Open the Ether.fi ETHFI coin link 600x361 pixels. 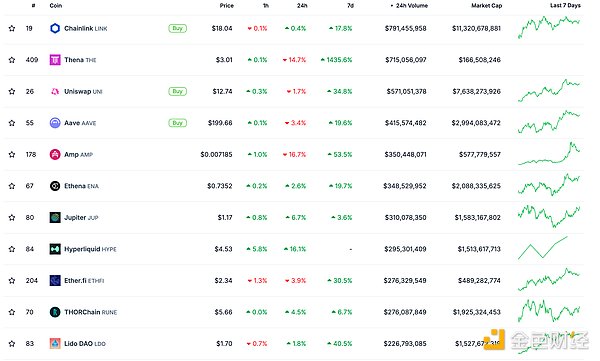coord(84,281)
